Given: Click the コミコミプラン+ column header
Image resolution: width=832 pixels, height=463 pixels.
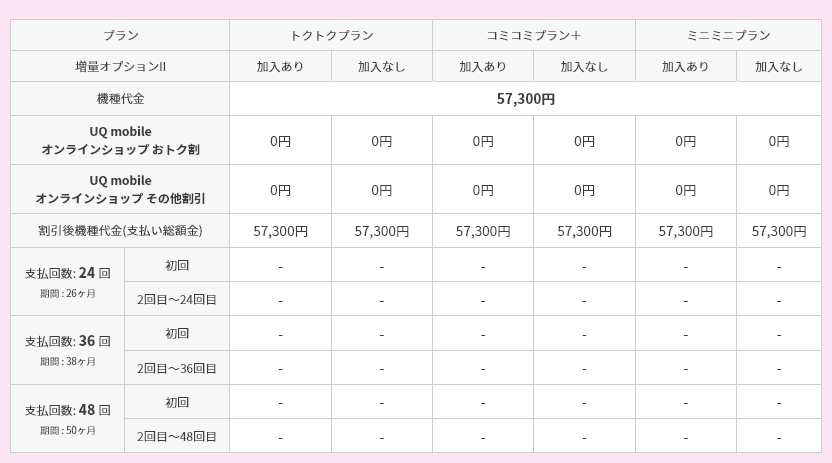Looking at the screenshot, I should pos(534,36).
